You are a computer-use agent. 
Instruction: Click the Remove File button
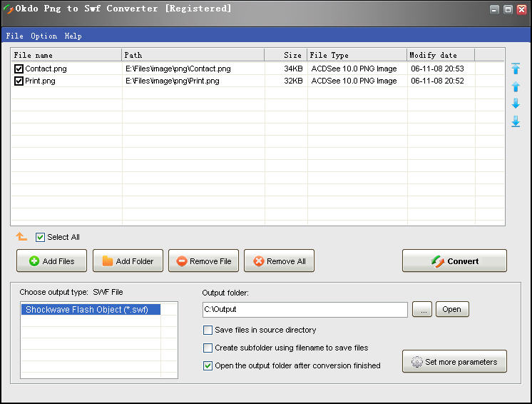pos(203,261)
